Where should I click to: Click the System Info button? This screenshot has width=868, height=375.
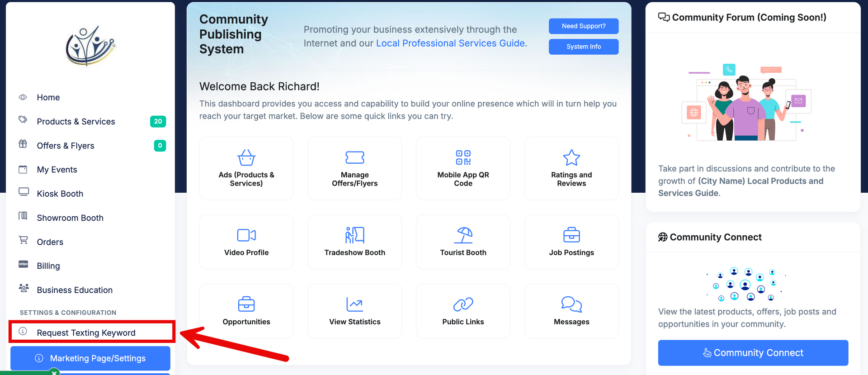coord(584,47)
